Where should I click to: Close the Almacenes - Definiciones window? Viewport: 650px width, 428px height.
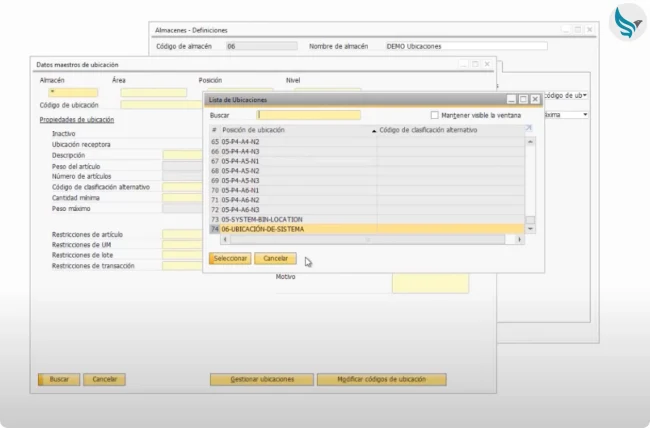[x=589, y=30]
